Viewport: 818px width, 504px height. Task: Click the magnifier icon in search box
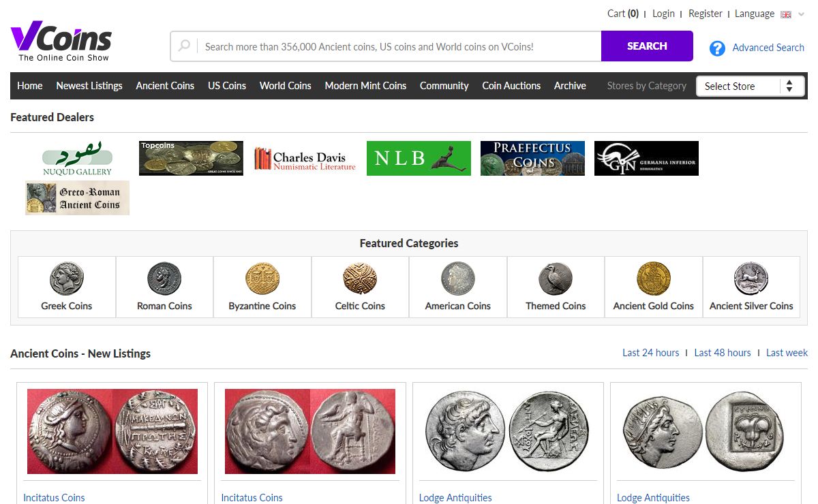tap(184, 46)
